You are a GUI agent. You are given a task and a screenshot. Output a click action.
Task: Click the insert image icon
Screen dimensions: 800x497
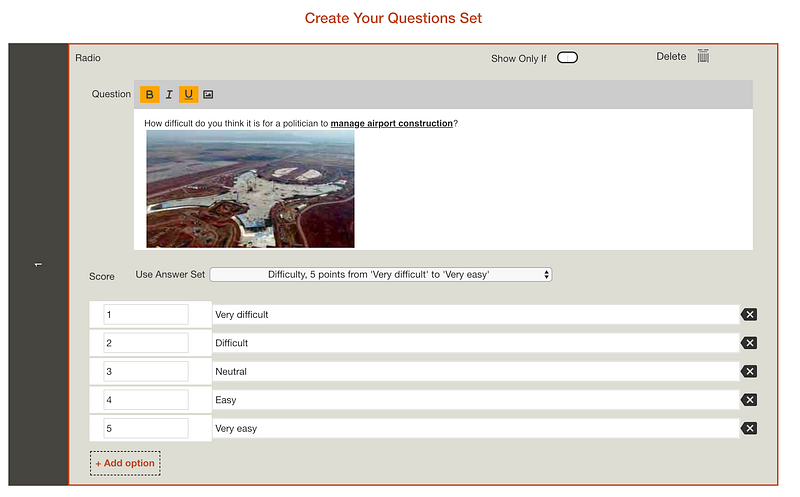[x=208, y=95]
